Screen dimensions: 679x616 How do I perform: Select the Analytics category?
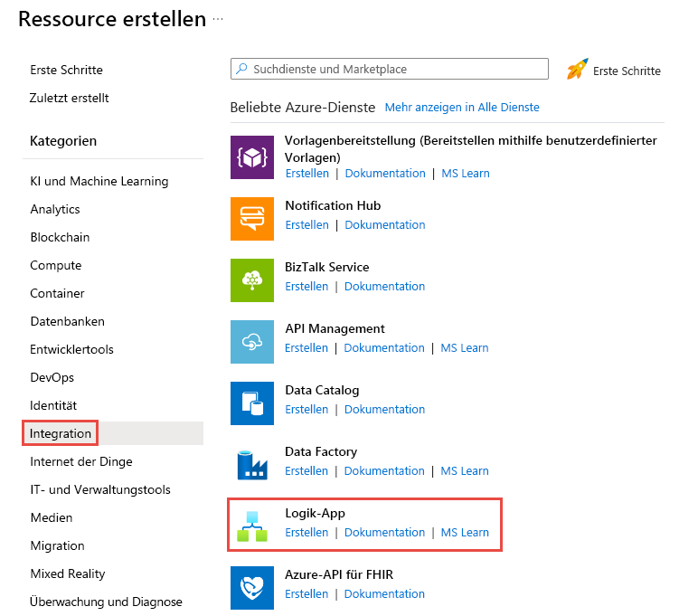[x=55, y=209]
